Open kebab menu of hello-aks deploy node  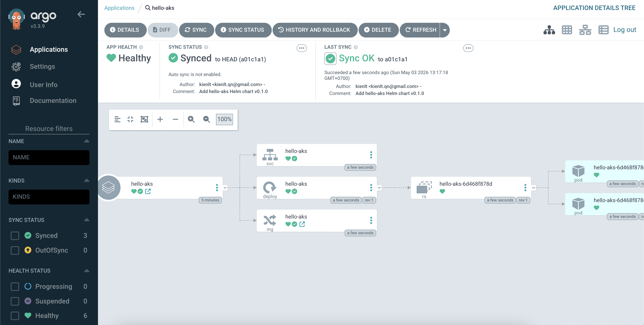point(371,187)
